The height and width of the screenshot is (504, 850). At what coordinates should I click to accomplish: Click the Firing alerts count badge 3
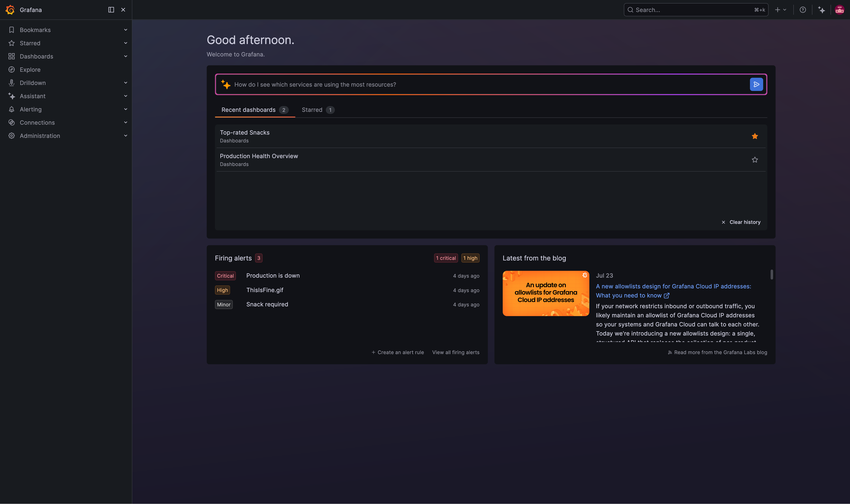(x=259, y=258)
